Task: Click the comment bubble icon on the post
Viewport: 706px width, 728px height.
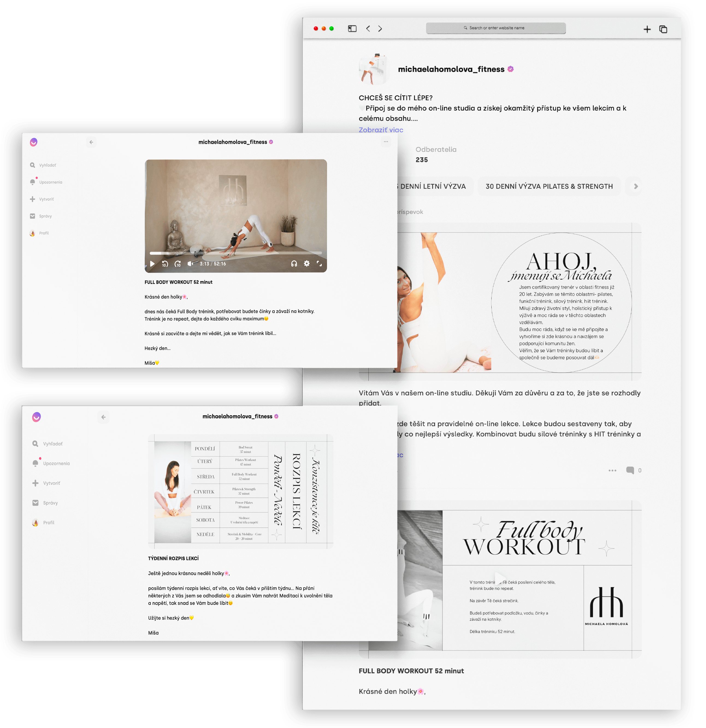Action: pyautogui.click(x=631, y=470)
